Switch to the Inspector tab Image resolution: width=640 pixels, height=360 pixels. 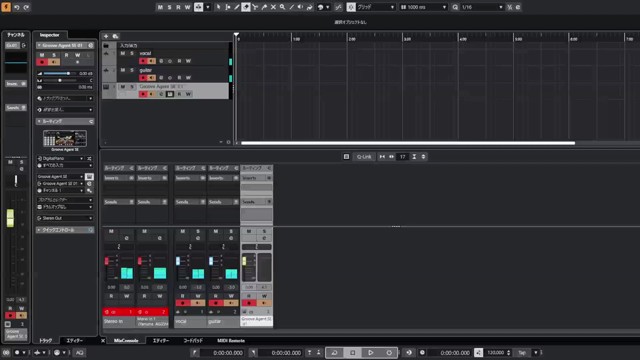[x=49, y=35]
